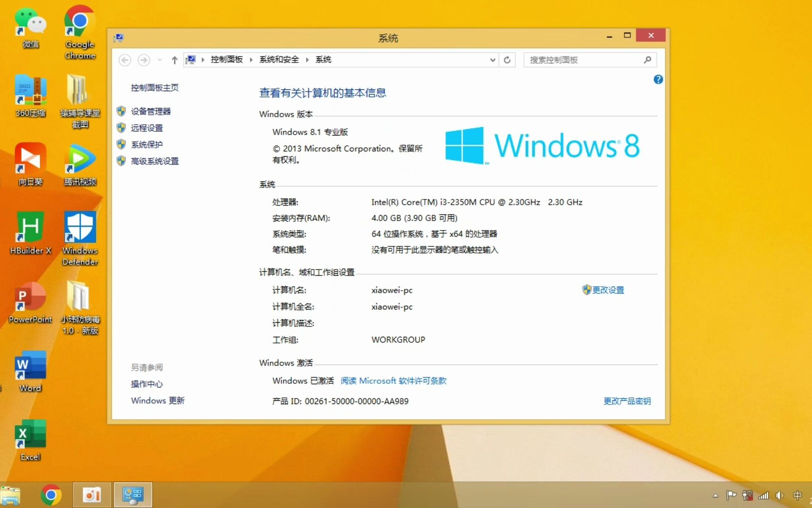The width and height of the screenshot is (812, 508).
Task: Click 更改设置 link
Action: click(608, 290)
